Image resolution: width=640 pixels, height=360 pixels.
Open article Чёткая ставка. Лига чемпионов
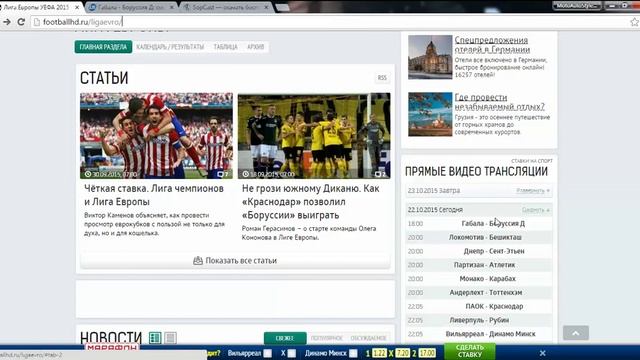coord(154,195)
